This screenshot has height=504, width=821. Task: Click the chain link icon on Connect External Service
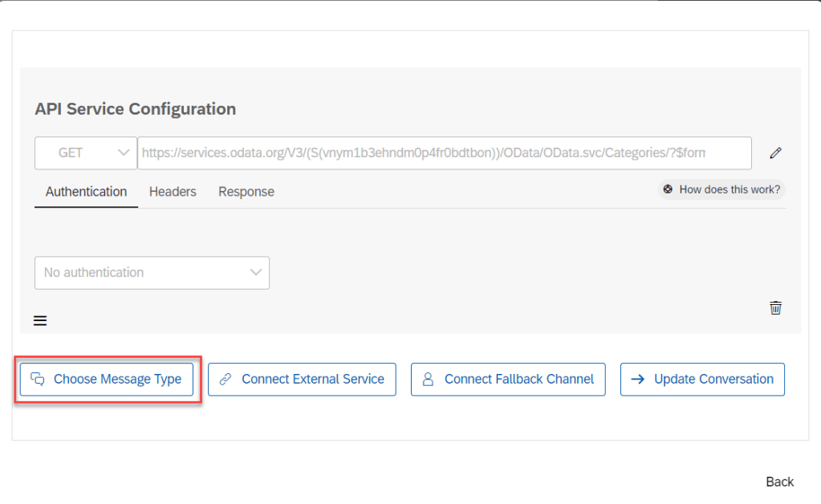(226, 380)
